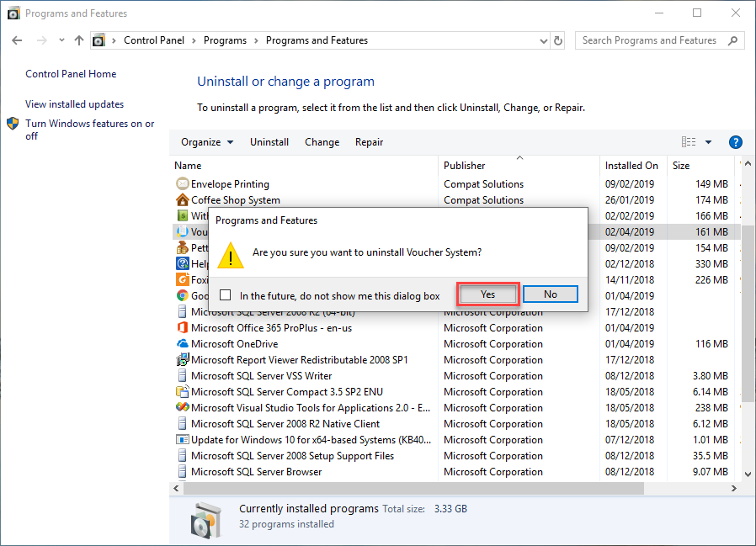Image resolution: width=756 pixels, height=546 pixels.
Task: Click the vertical scrollbar up arrow
Action: pyautogui.click(x=748, y=164)
